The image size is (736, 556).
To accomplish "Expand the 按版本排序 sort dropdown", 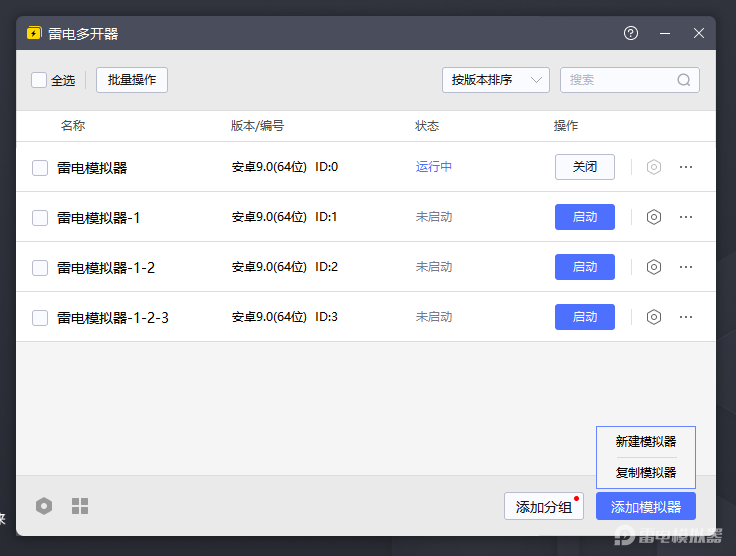I will [x=496, y=80].
